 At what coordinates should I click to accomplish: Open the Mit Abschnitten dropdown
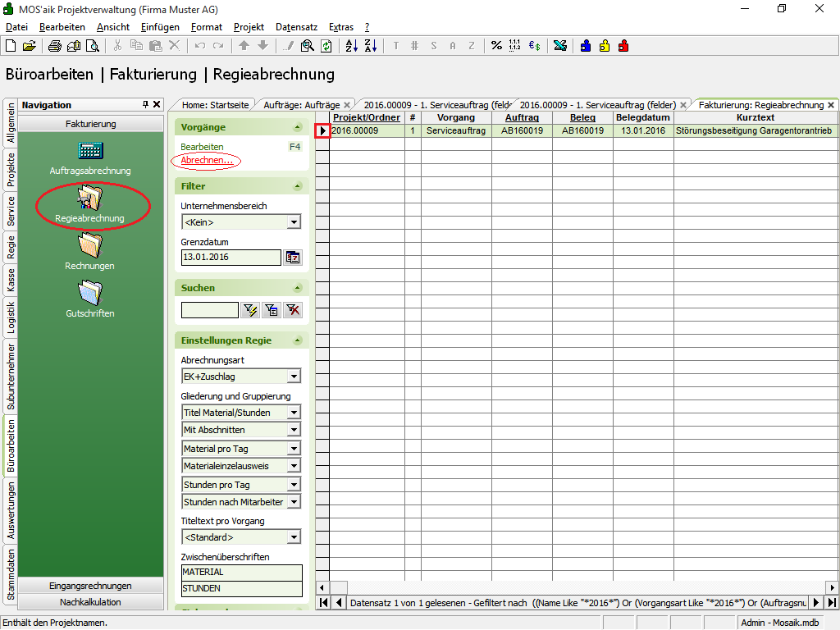294,430
